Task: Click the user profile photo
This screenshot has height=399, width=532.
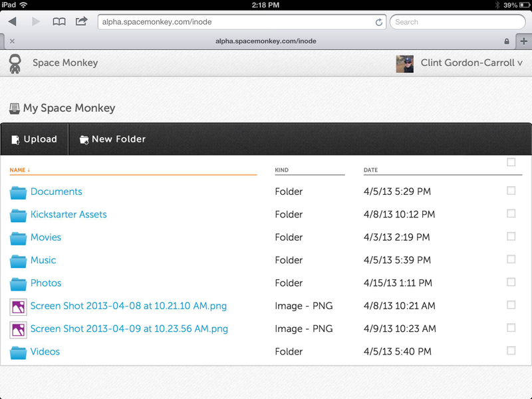Action: coord(405,64)
